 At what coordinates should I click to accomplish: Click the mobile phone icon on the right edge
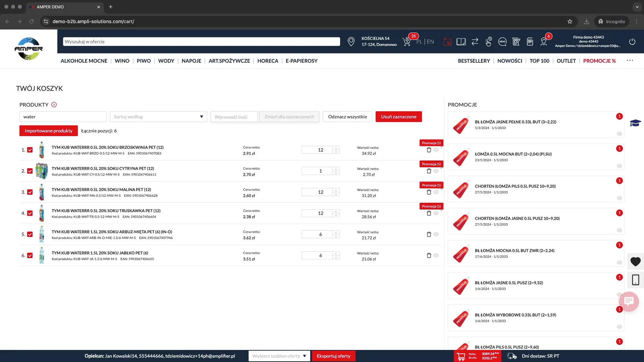[x=636, y=280]
